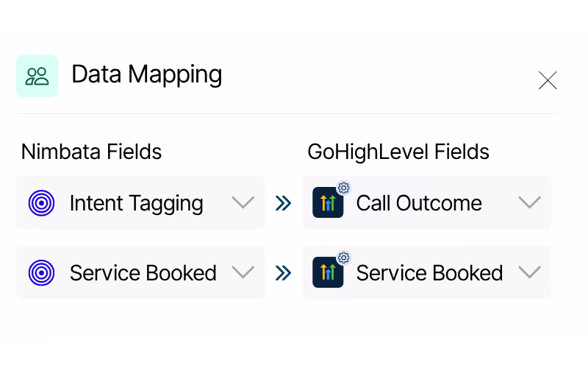Viewport: 588px width, 368px height.
Task: Close the Data Mapping dialog
Action: pyautogui.click(x=548, y=80)
